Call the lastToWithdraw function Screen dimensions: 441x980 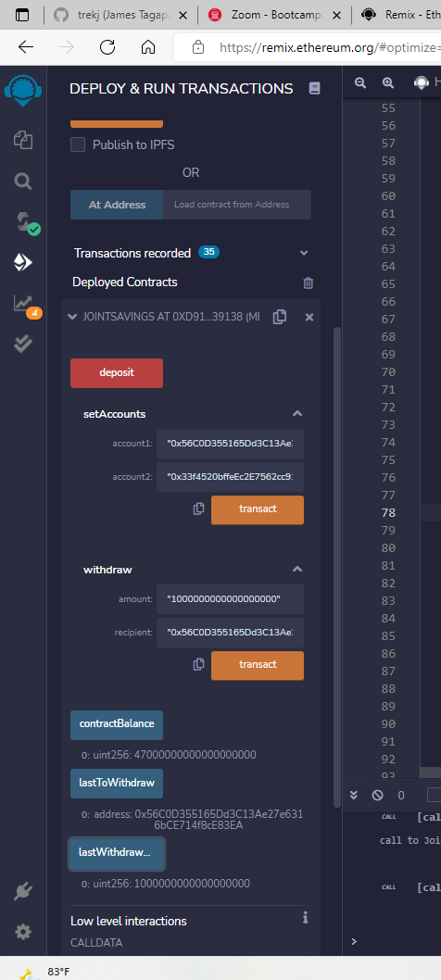pyautogui.click(x=117, y=784)
